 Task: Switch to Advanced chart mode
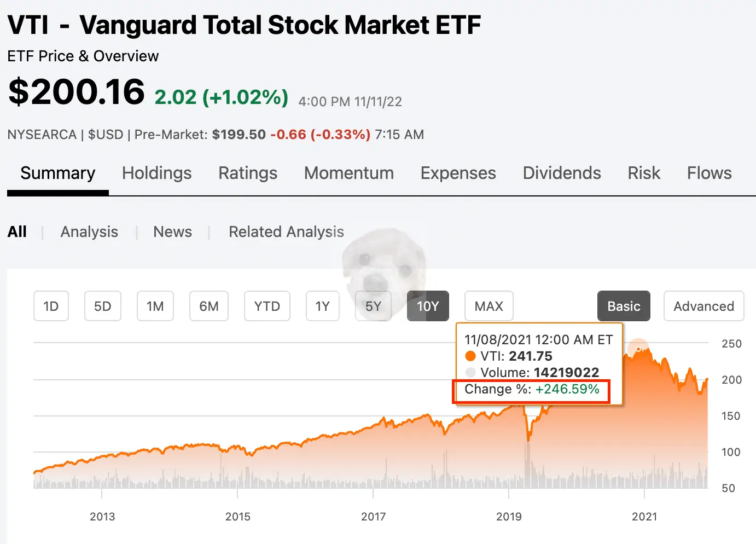(x=703, y=306)
